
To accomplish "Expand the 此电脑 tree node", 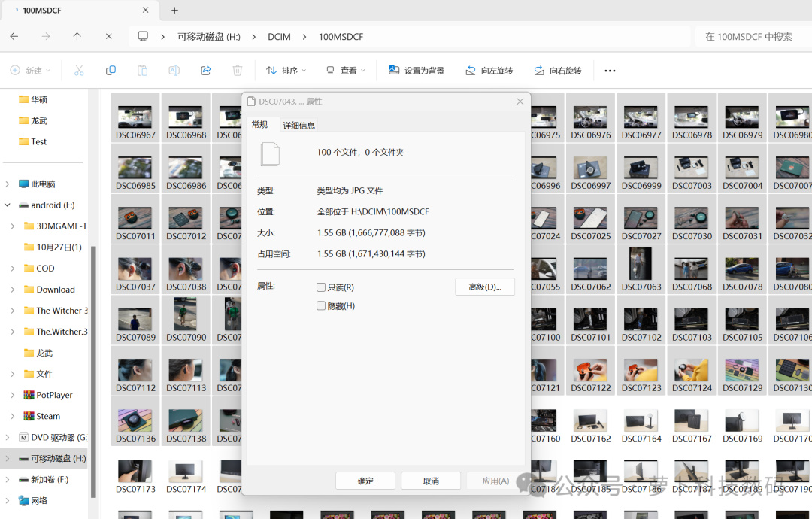I will pos(8,184).
